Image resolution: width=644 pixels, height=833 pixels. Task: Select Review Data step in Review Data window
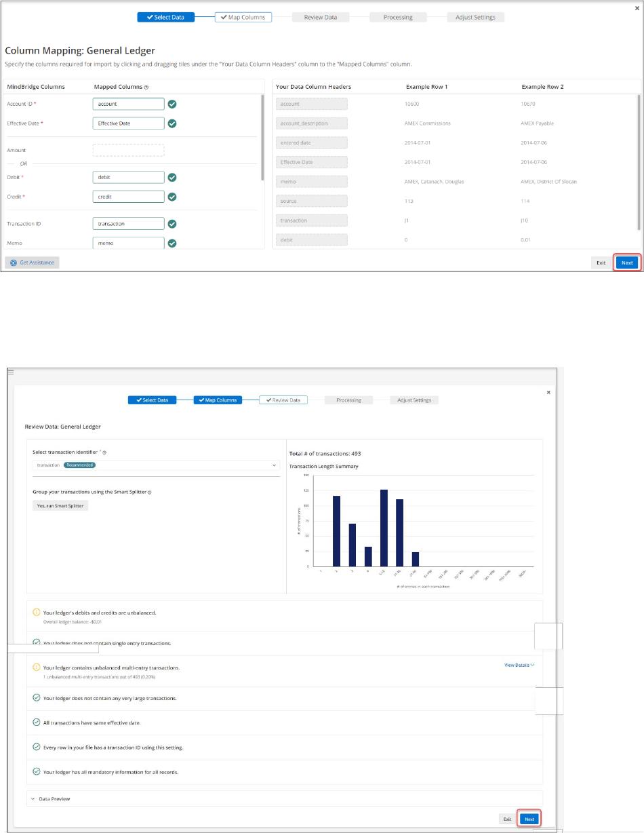pos(283,400)
